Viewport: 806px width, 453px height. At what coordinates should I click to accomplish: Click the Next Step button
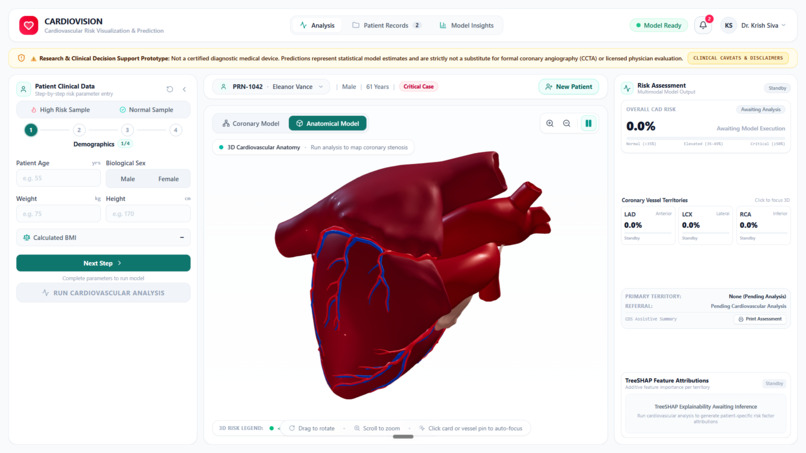103,263
